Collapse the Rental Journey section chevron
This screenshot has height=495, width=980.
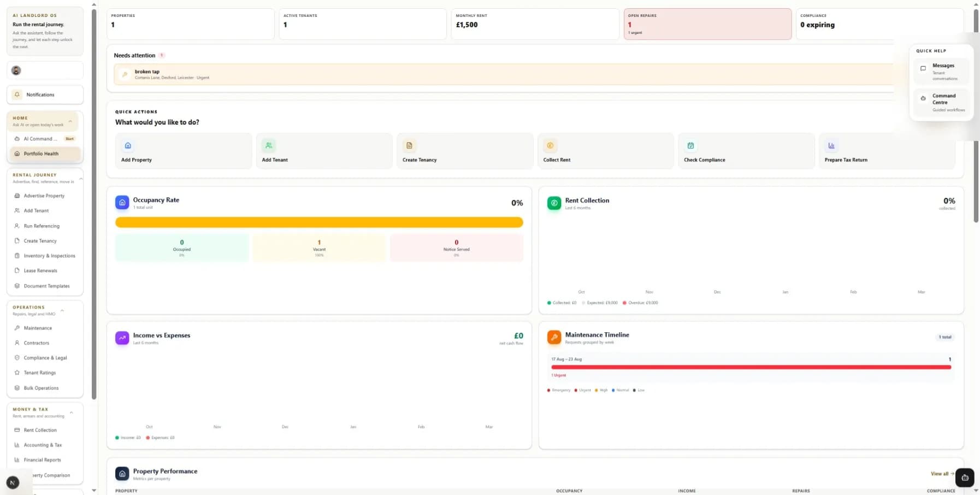tap(81, 178)
